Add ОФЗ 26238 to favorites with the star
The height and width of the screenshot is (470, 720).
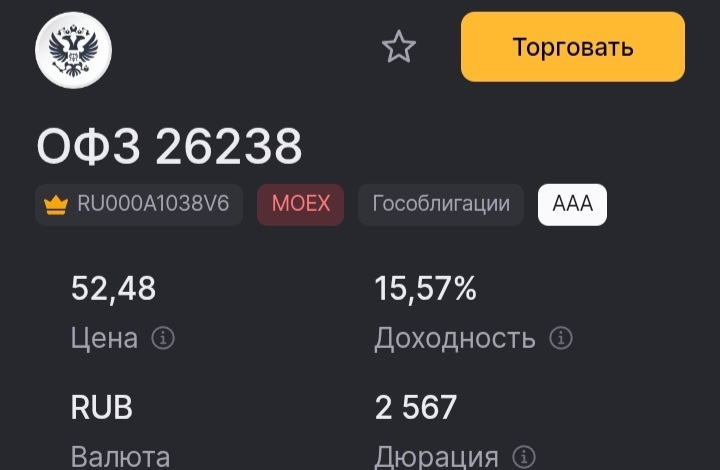coord(399,47)
